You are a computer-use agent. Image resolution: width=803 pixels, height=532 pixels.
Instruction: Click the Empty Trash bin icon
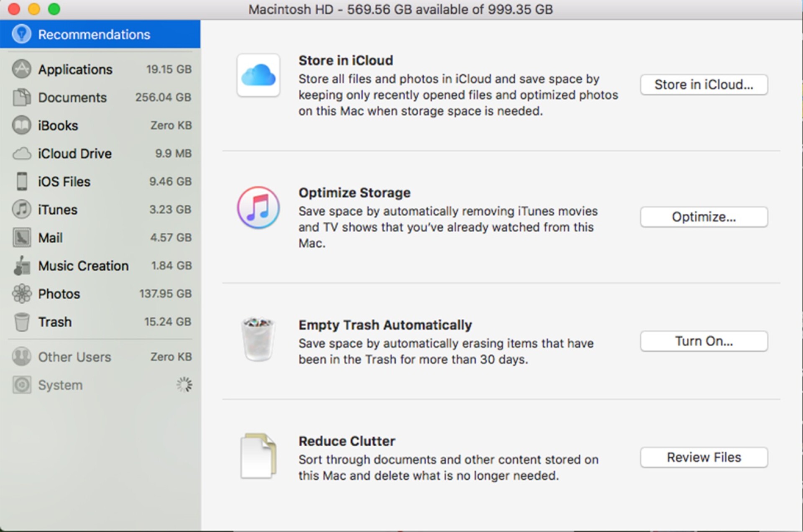[x=258, y=340]
